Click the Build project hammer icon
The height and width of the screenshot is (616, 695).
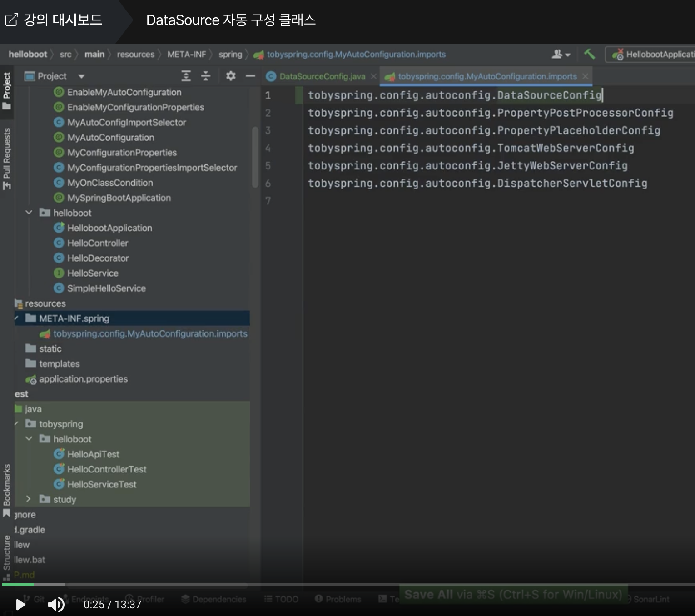(589, 54)
